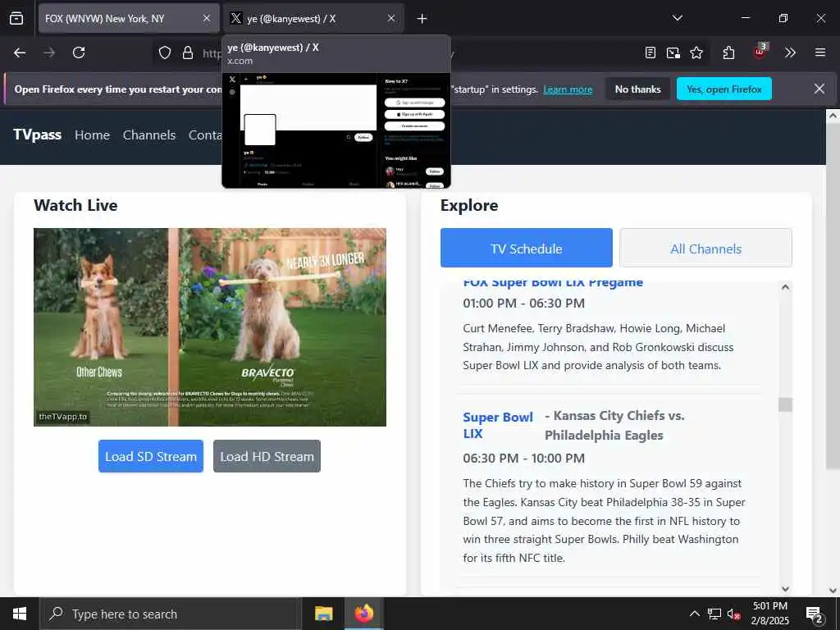
Task: Show more tools overflow chevrons
Action: pos(790,52)
